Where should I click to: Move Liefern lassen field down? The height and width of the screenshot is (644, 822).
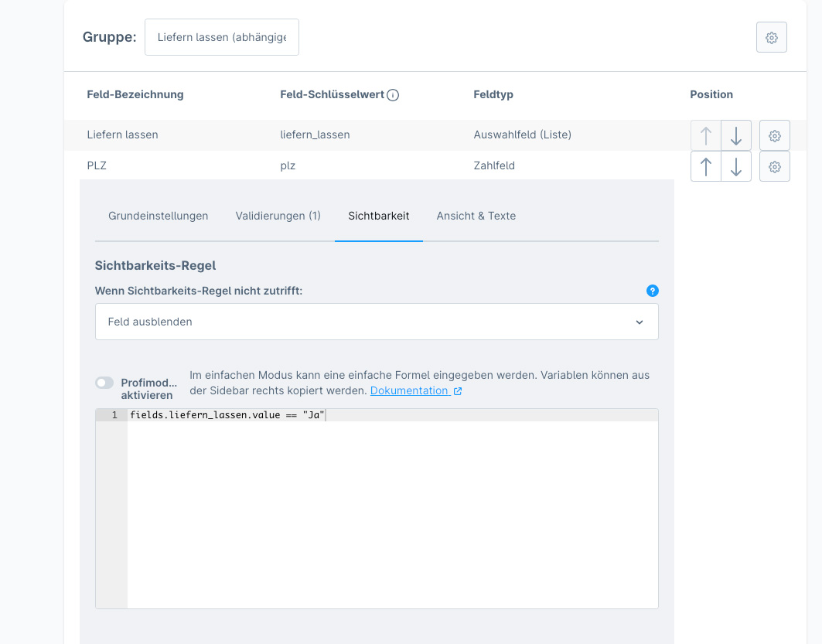736,135
